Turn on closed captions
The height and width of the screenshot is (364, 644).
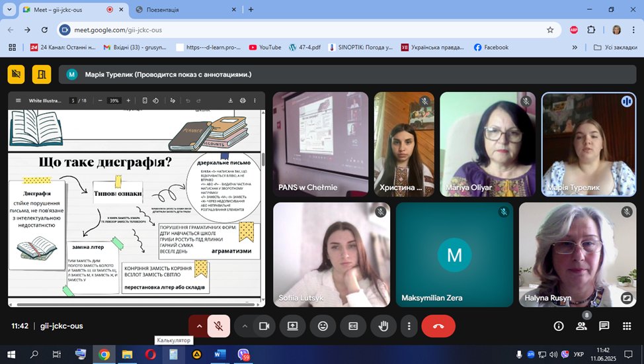point(353,326)
